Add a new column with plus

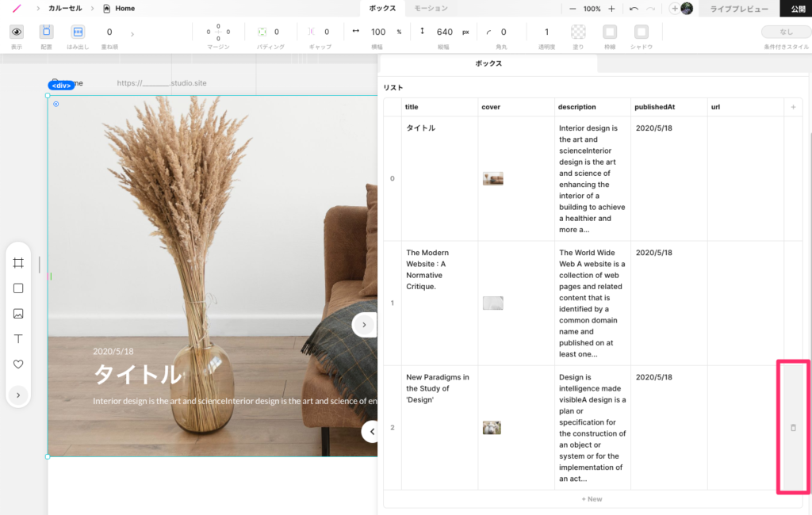[793, 107]
